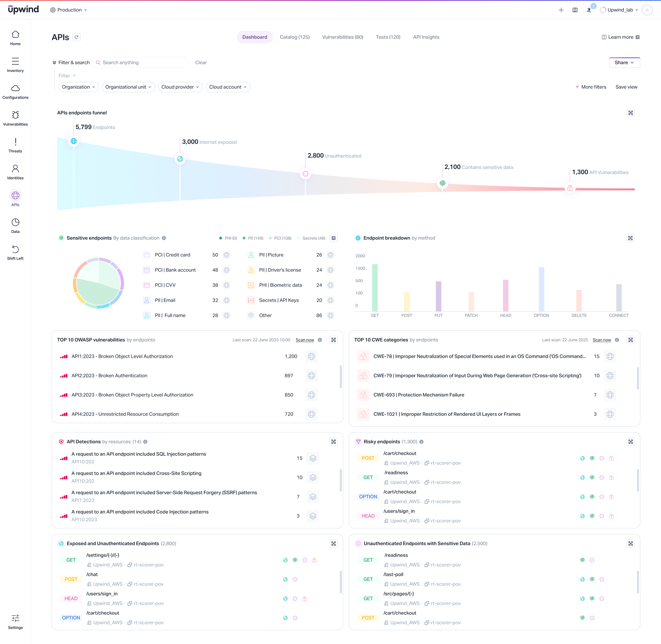The height and width of the screenshot is (644, 661).
Task: Click globe icon for API1:2023 row
Action: coord(312,356)
